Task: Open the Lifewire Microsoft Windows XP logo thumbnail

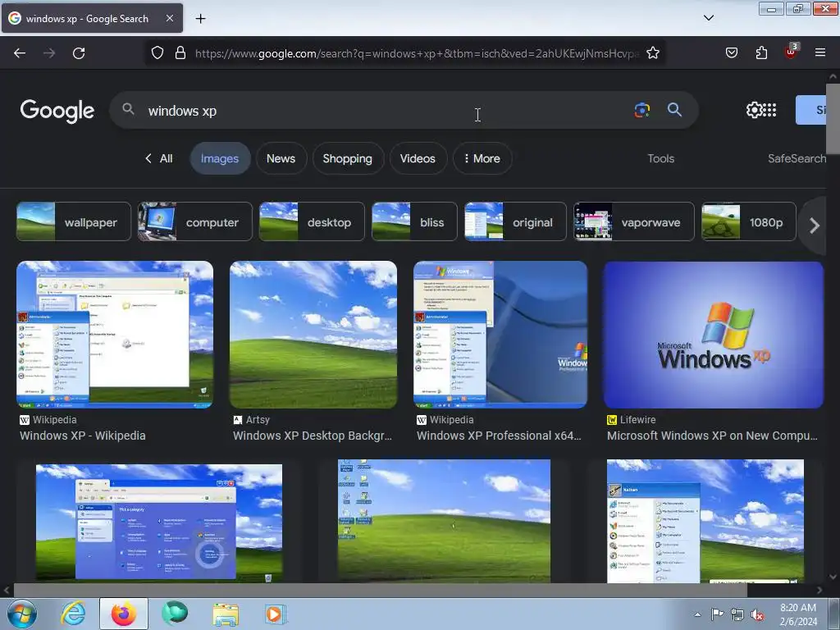Action: pyautogui.click(x=713, y=335)
